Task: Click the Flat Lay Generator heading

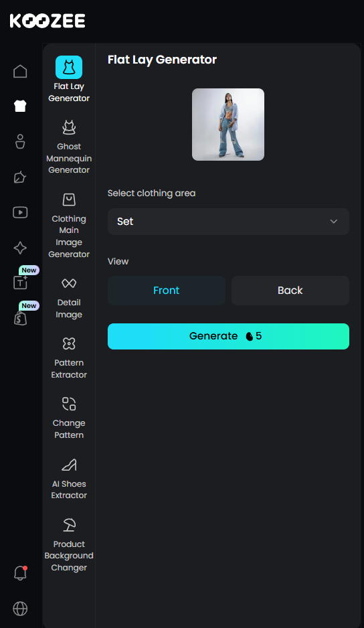Action: 162,60
